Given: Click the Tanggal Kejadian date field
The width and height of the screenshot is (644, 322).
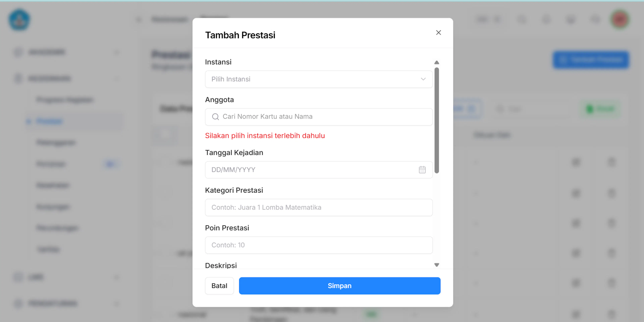Looking at the screenshot, I should [x=319, y=170].
